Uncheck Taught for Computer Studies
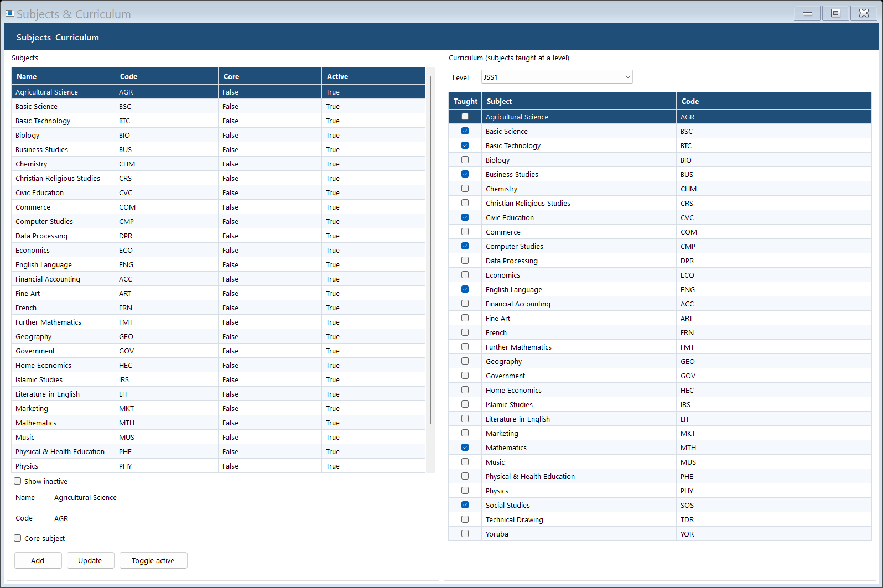This screenshot has height=588, width=883. pyautogui.click(x=465, y=246)
